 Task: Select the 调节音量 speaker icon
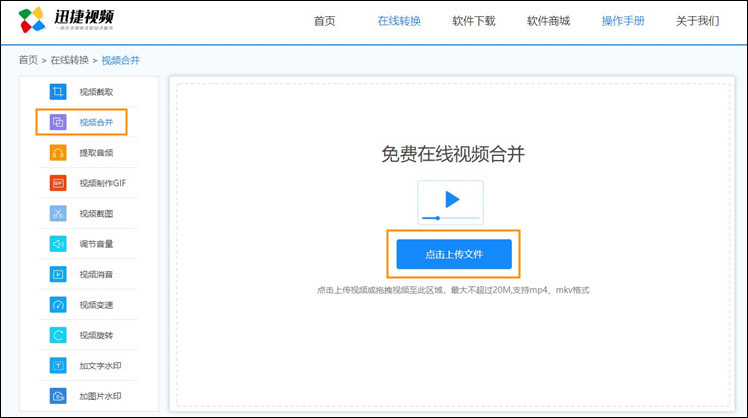pos(58,244)
